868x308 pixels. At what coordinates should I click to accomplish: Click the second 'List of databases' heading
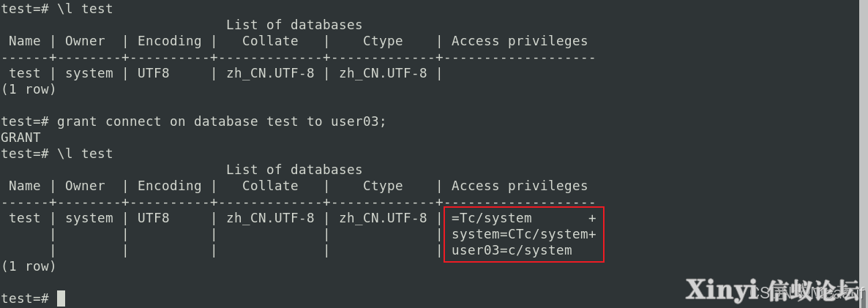(294, 170)
